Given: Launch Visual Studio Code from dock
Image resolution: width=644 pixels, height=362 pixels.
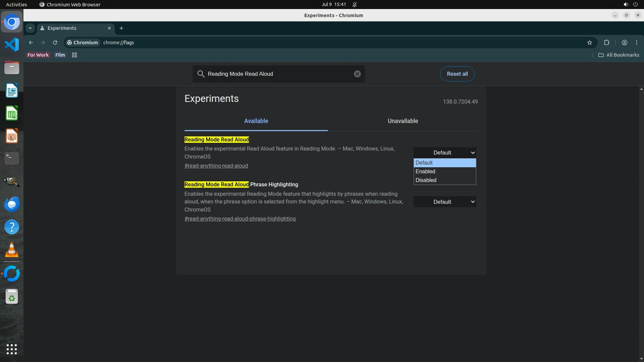Looking at the screenshot, I should tap(12, 45).
